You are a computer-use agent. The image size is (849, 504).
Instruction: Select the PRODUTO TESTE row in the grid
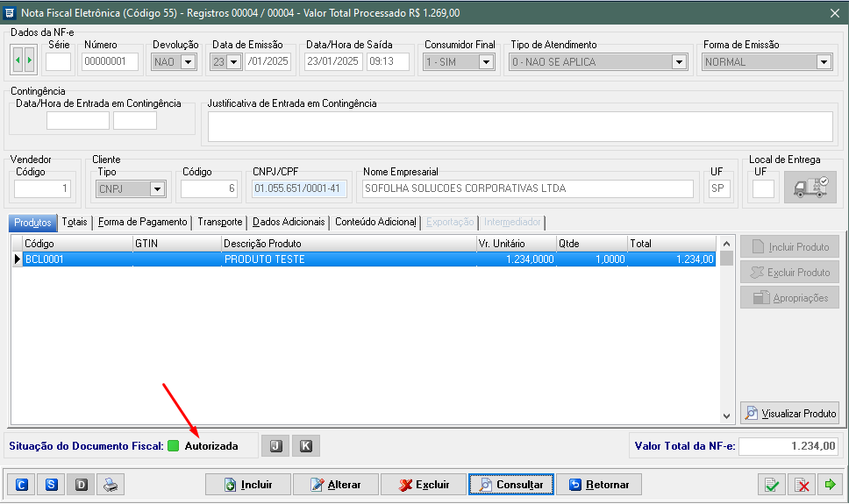click(263, 259)
